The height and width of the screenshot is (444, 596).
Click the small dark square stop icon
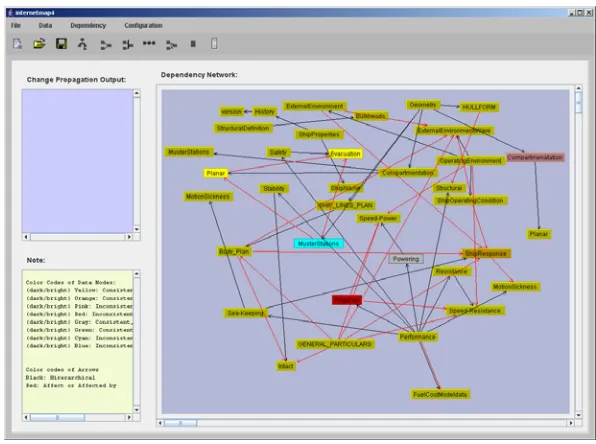[x=193, y=44]
